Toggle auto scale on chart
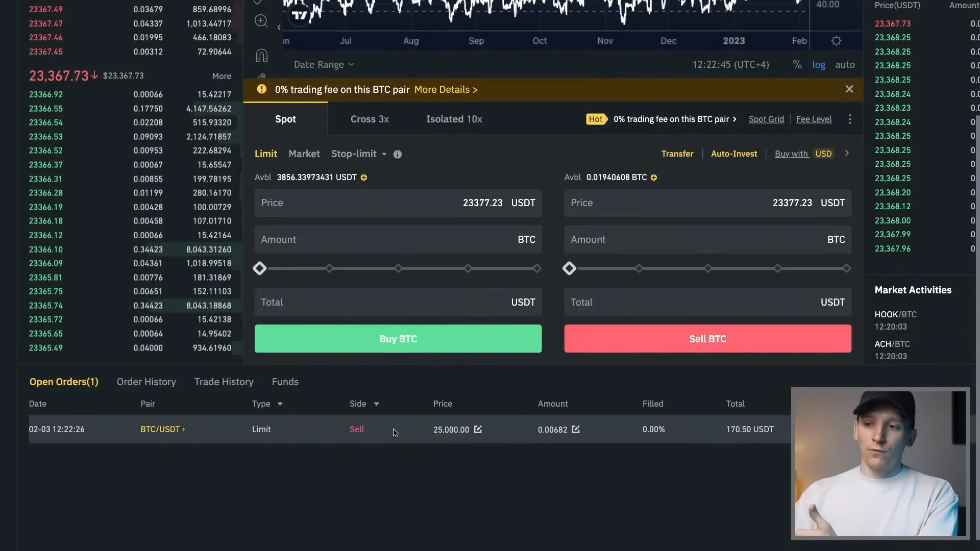The width and height of the screenshot is (980, 551). (845, 65)
